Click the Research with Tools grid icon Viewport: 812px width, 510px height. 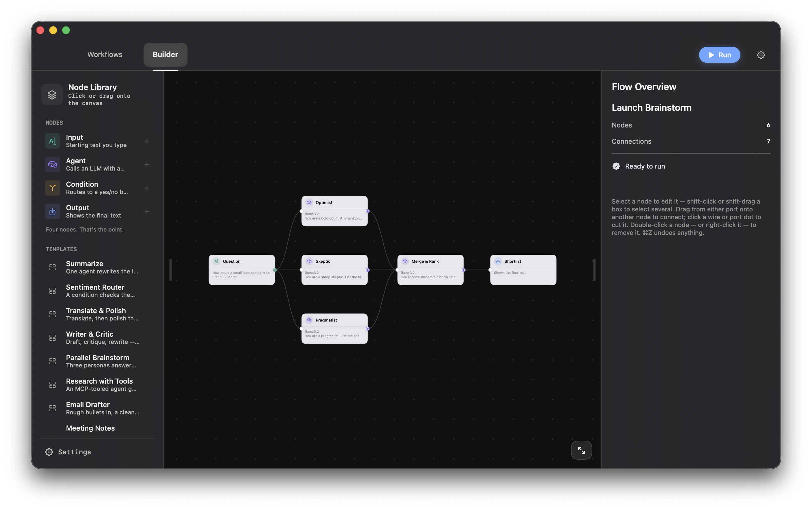tap(53, 384)
